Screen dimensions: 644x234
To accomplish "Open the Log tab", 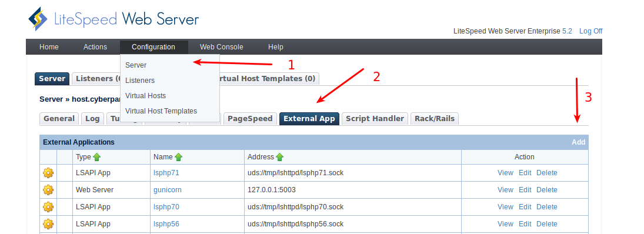I will click(92, 119).
